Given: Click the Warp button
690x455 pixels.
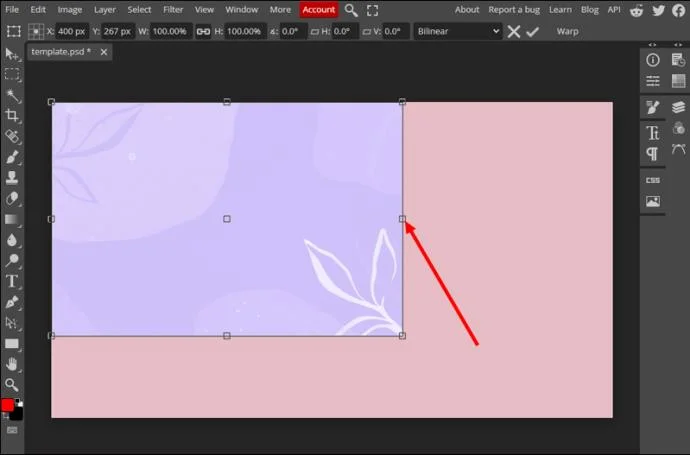Looking at the screenshot, I should click(567, 31).
